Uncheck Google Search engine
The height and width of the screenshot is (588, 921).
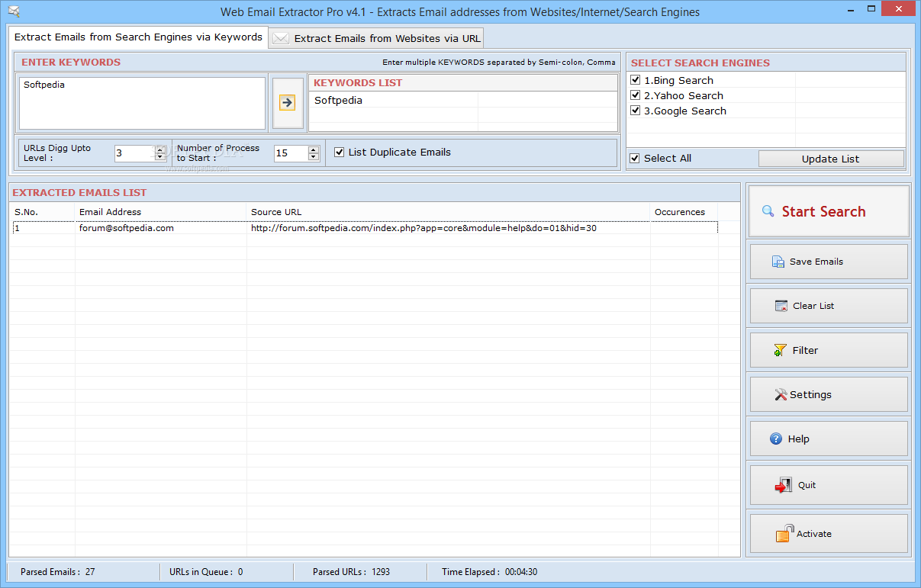tap(636, 111)
